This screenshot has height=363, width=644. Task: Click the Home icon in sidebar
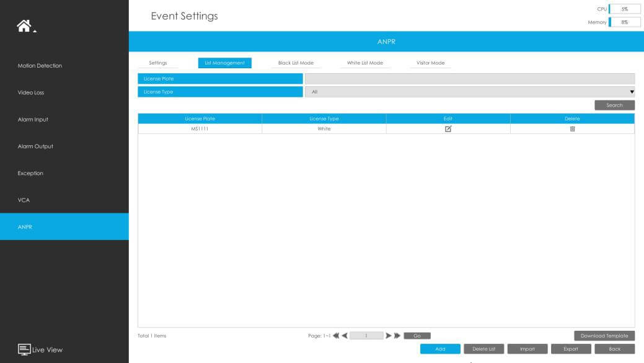click(x=24, y=25)
